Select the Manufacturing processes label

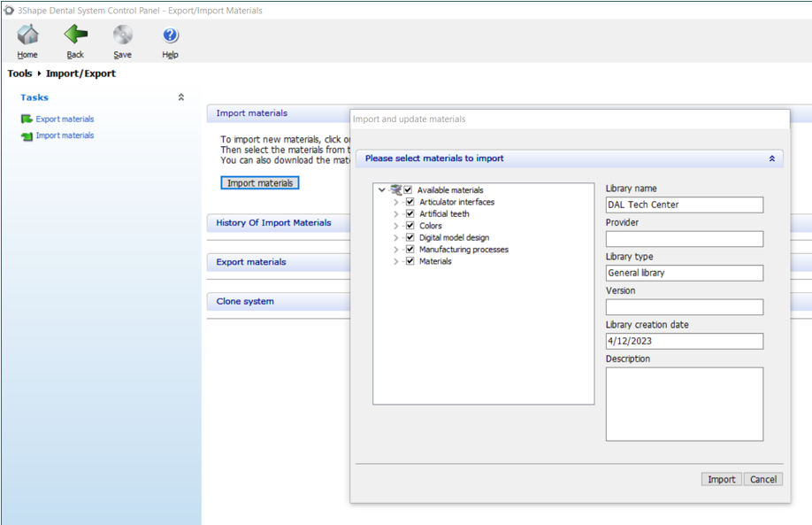pos(464,250)
